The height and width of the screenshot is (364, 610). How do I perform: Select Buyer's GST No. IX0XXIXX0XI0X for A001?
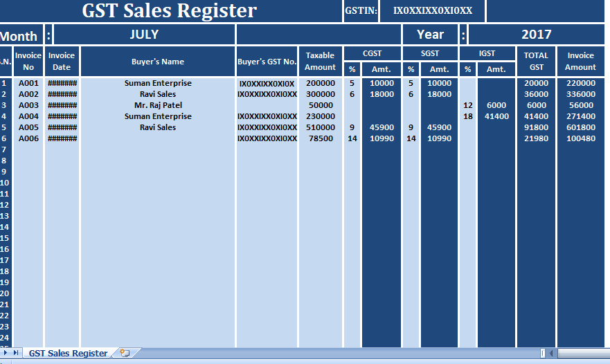tap(267, 84)
